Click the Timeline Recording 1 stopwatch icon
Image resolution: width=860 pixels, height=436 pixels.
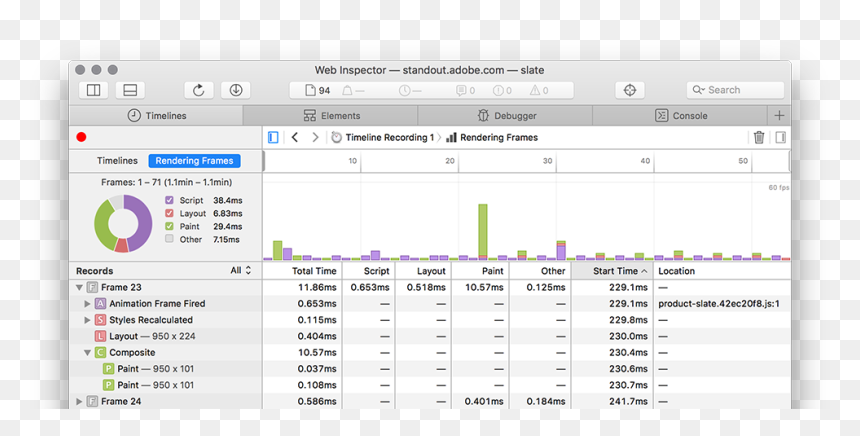click(x=337, y=138)
